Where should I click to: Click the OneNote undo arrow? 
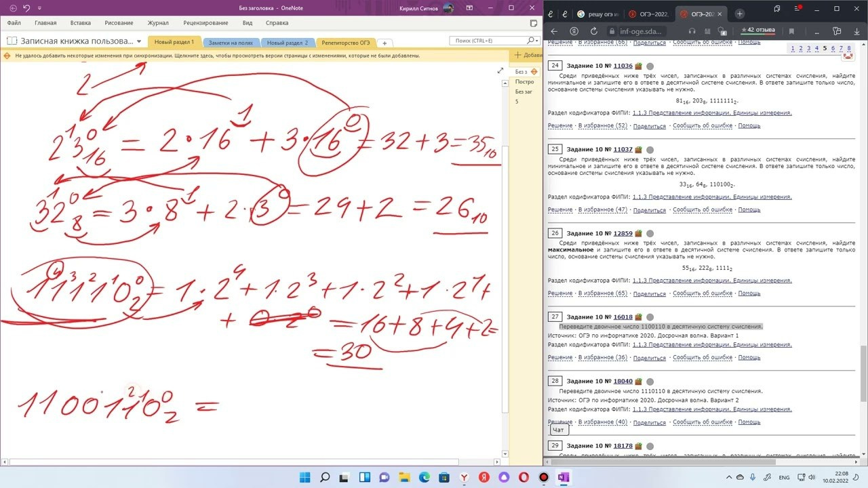(x=26, y=8)
